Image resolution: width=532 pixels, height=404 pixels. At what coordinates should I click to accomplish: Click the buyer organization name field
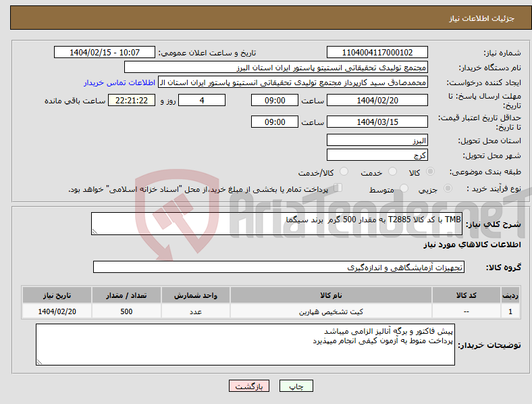(x=276, y=67)
